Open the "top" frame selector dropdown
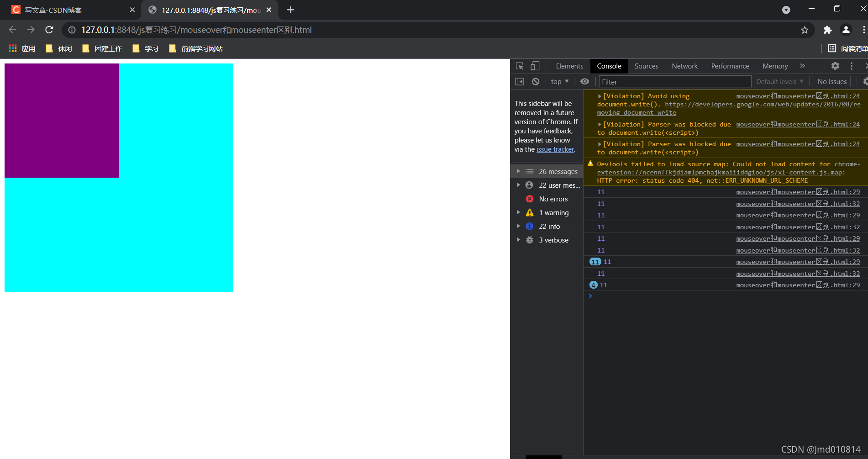868x459 pixels. click(559, 81)
